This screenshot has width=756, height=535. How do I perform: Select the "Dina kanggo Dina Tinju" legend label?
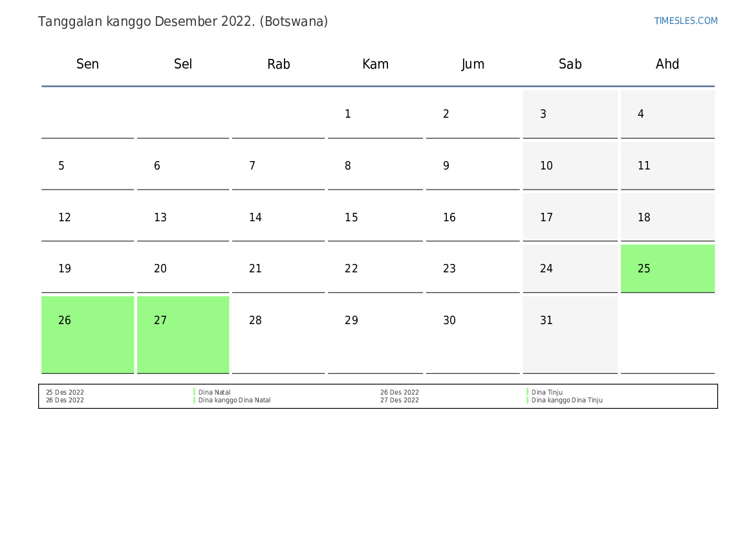click(x=567, y=400)
